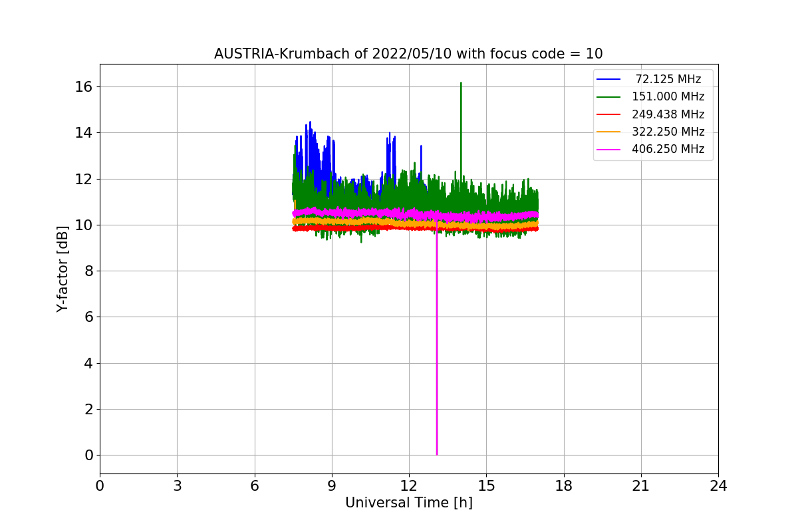Click the y-axis tick label 14

tap(83, 133)
